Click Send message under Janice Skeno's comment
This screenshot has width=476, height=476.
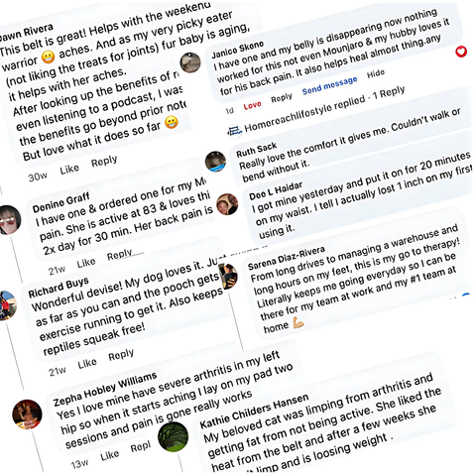coord(329,85)
